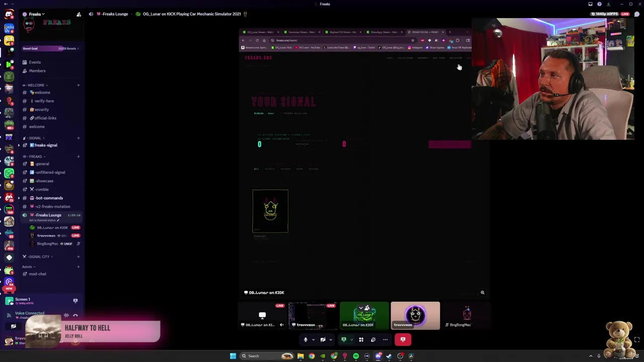Viewport: 644px width, 362px height.
Task: Open Steam from the Windows taskbar
Action: [x=389, y=356]
